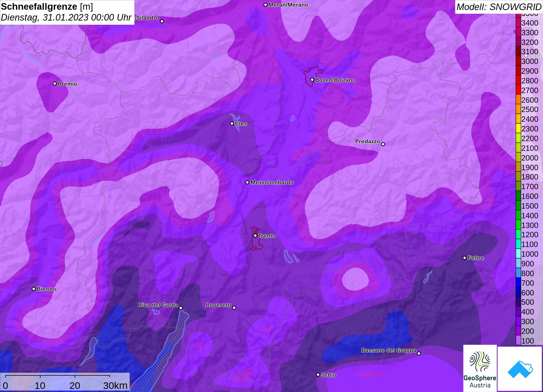Click the legend value "2400"
This screenshot has width=543, height=392.
point(530,119)
